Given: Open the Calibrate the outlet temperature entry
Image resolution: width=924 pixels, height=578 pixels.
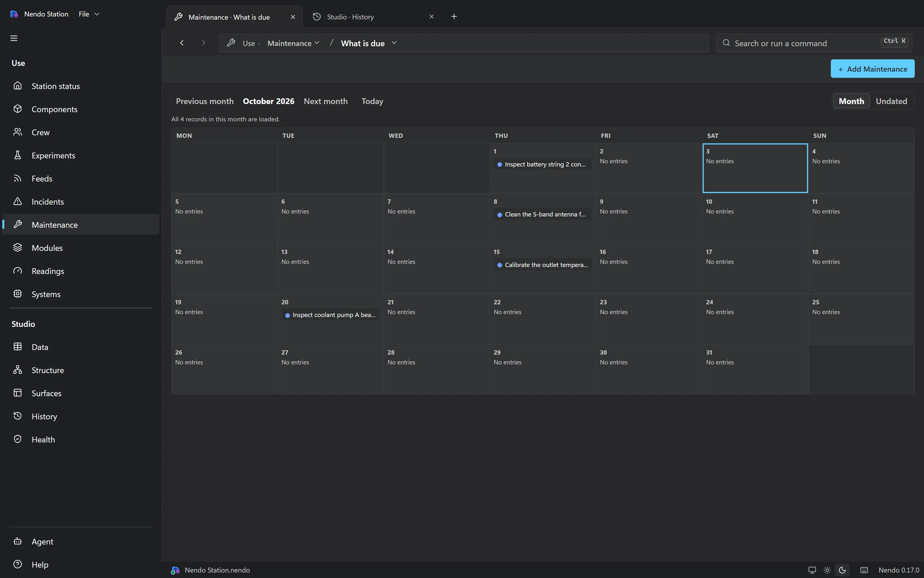Looking at the screenshot, I should 543,265.
